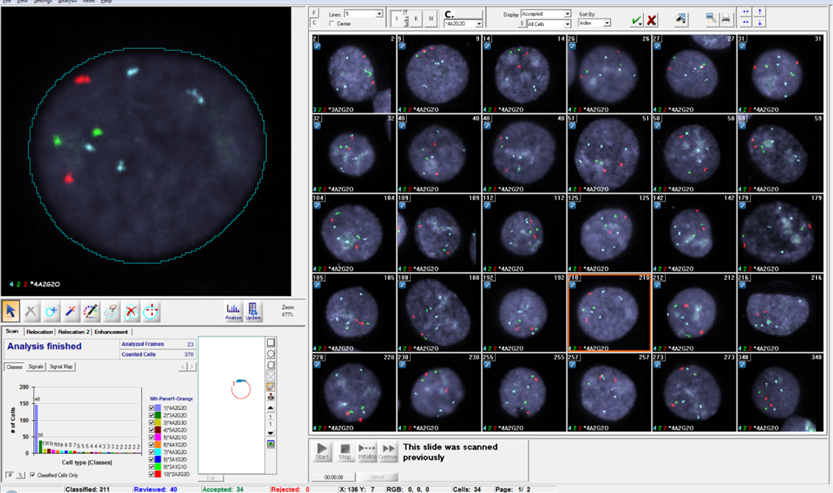Toggle Classified Cells Only checkbox
The height and width of the screenshot is (493, 833).
[x=32, y=475]
